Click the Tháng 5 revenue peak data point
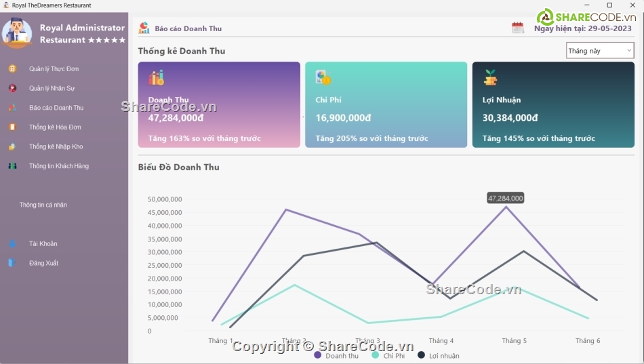644x364 pixels. pyautogui.click(x=505, y=207)
